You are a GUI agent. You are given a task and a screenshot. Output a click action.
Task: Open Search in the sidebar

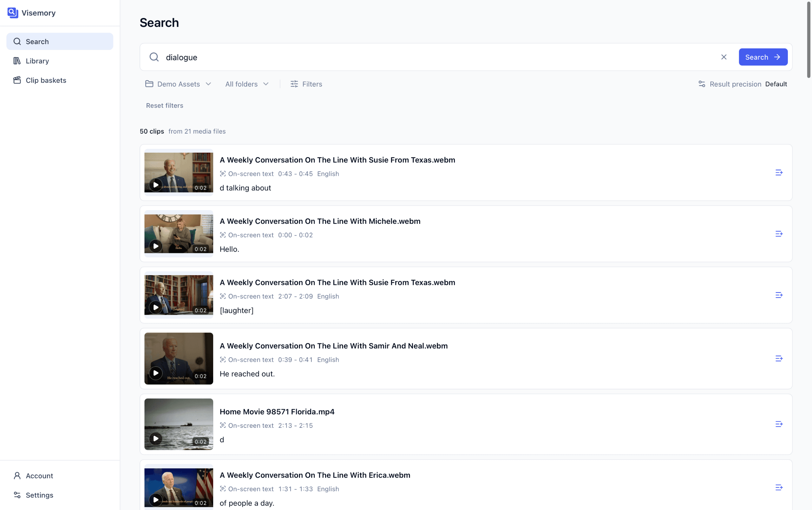coord(60,42)
